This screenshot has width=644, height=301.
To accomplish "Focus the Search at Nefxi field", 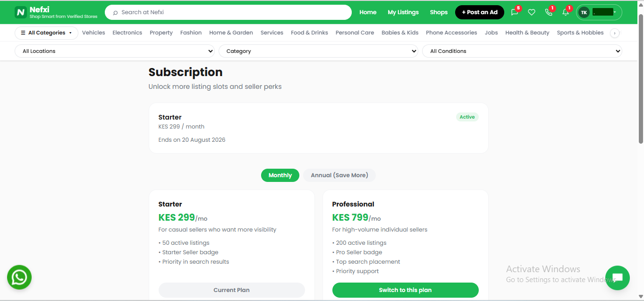I will pos(228,12).
